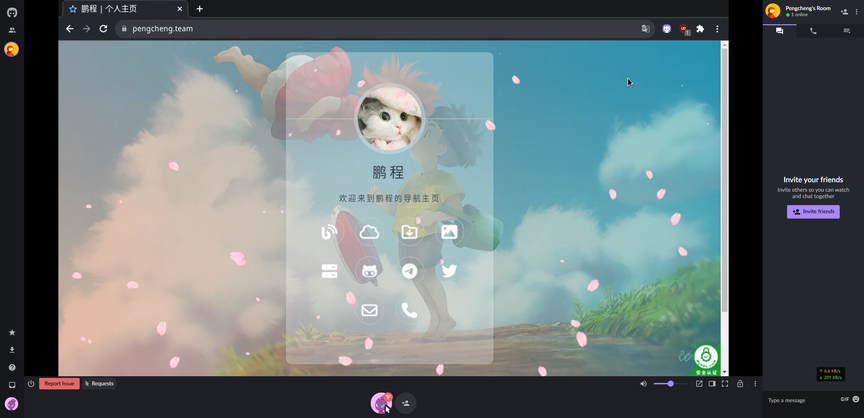The height and width of the screenshot is (418, 864).
Task: Click the page scrollbar down arrow
Action: click(x=724, y=372)
